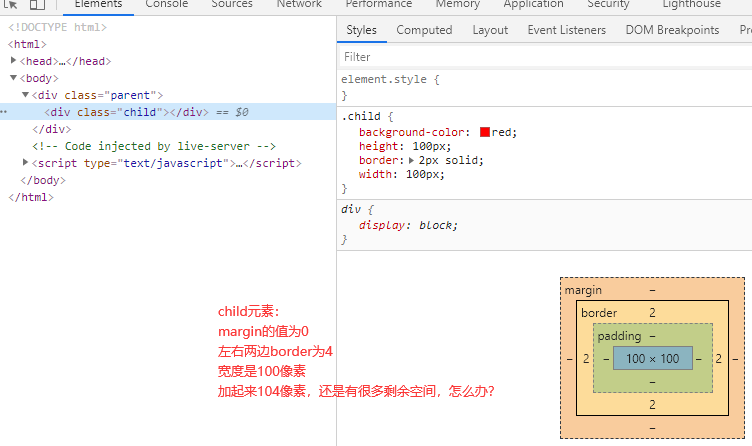Click the border label in box model
The width and height of the screenshot is (752, 446).
coord(599,313)
